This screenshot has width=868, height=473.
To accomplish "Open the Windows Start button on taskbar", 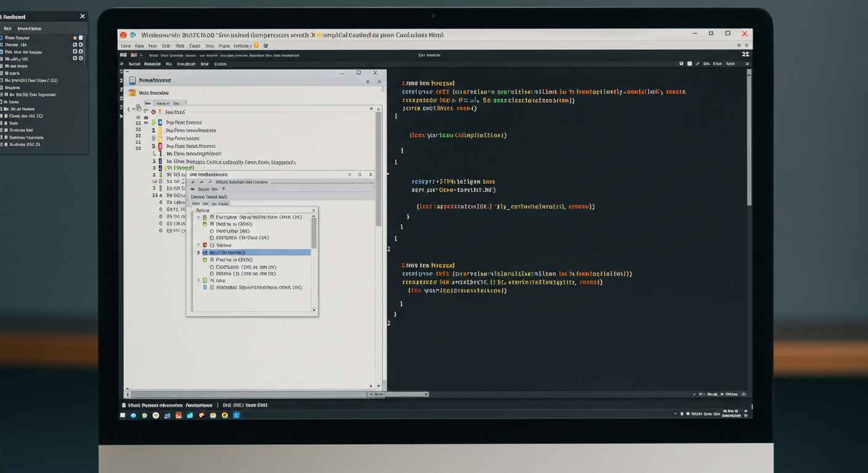I will pos(123,416).
